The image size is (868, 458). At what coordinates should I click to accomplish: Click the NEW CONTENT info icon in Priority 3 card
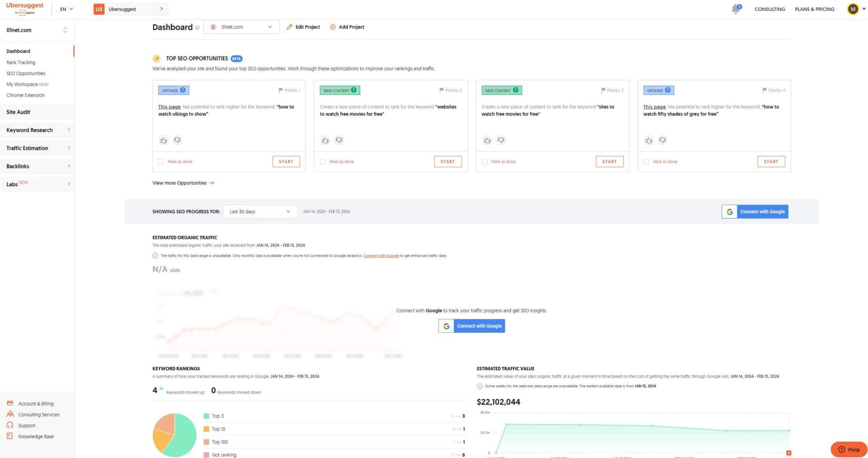515,90
